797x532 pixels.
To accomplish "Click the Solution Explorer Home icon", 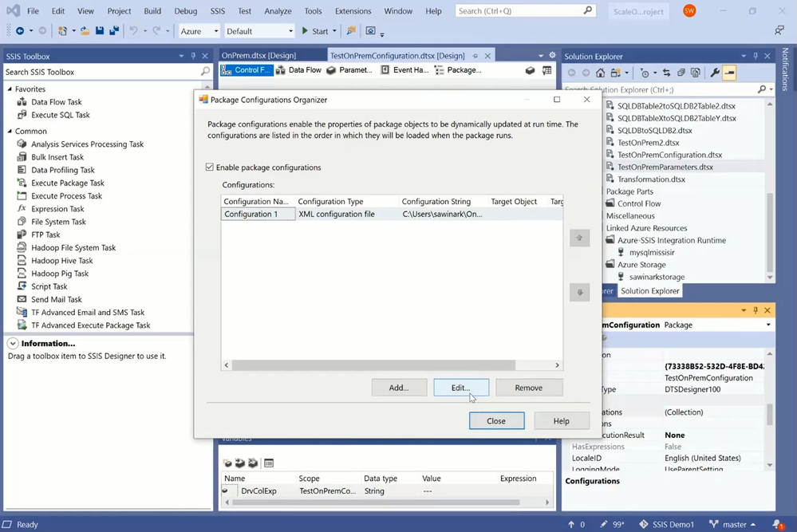I will [600, 73].
